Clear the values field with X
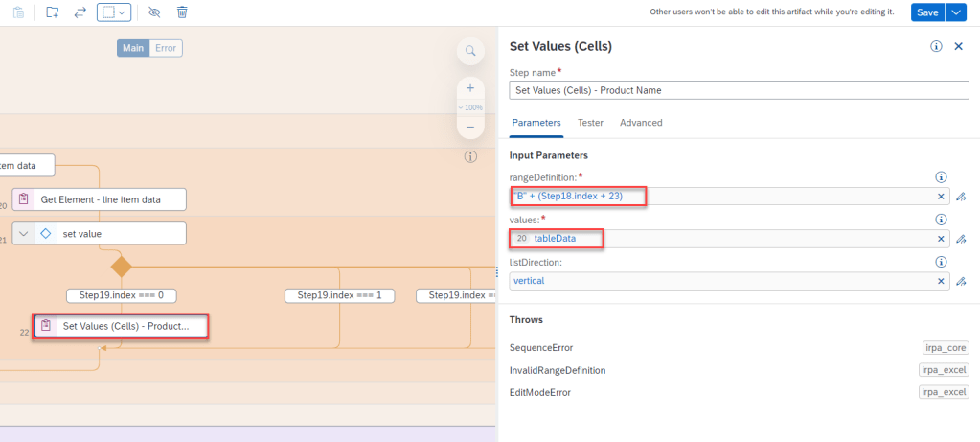Screen dimensions: 980x442 point(941,239)
